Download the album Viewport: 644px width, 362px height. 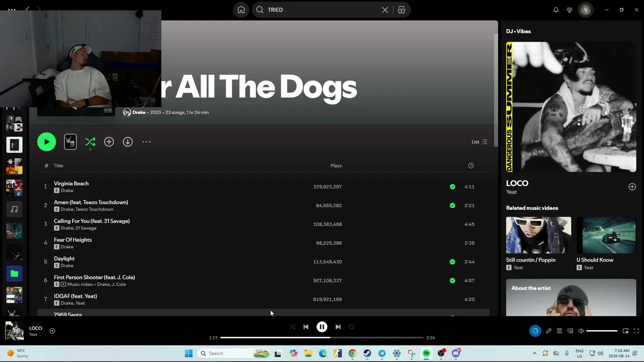pos(128,142)
